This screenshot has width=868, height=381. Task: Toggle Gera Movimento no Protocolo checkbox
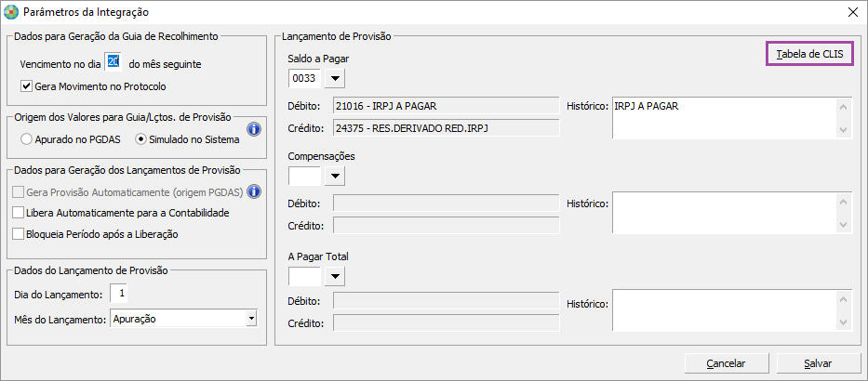(x=26, y=86)
